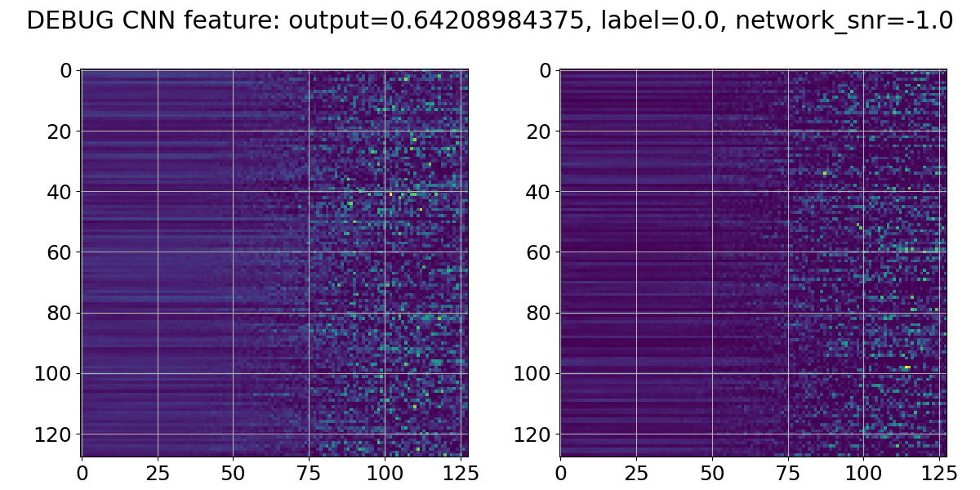Select y-axis tick 40 on left heatmap
The width and height of the screenshot is (980, 490).
click(x=58, y=192)
